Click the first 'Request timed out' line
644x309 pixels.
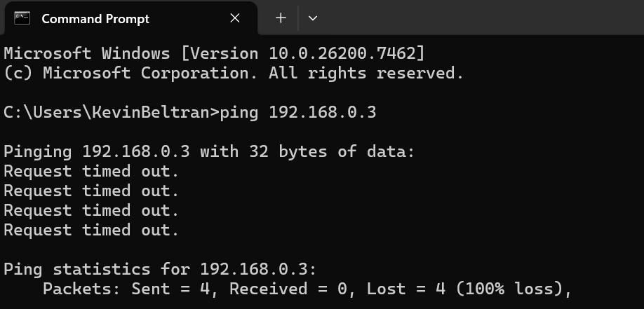tap(91, 171)
